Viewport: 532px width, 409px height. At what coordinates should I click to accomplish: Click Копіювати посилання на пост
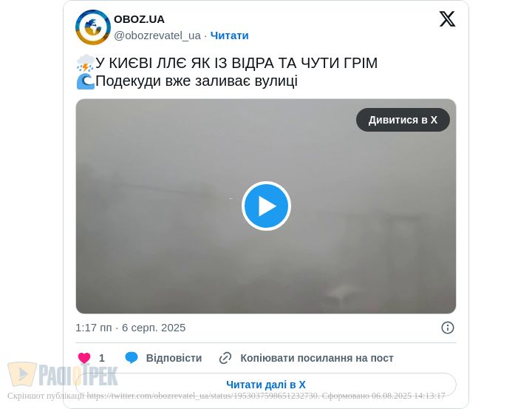[x=317, y=358]
